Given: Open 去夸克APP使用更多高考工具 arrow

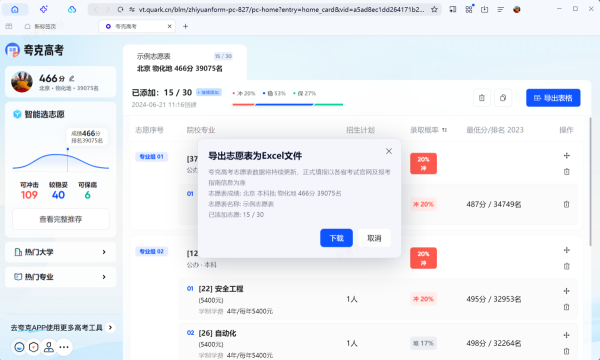Looking at the screenshot, I should 110,327.
